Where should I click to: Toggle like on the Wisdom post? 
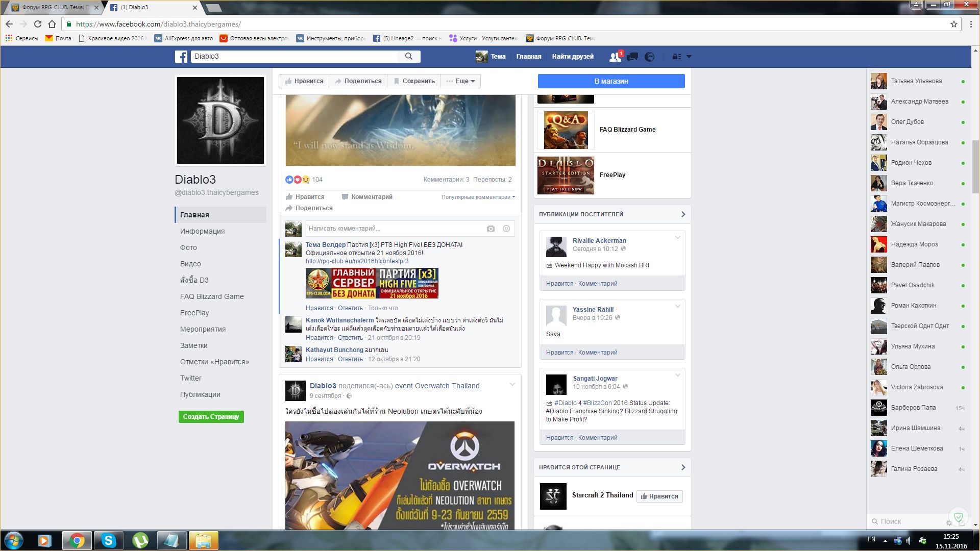(x=305, y=197)
